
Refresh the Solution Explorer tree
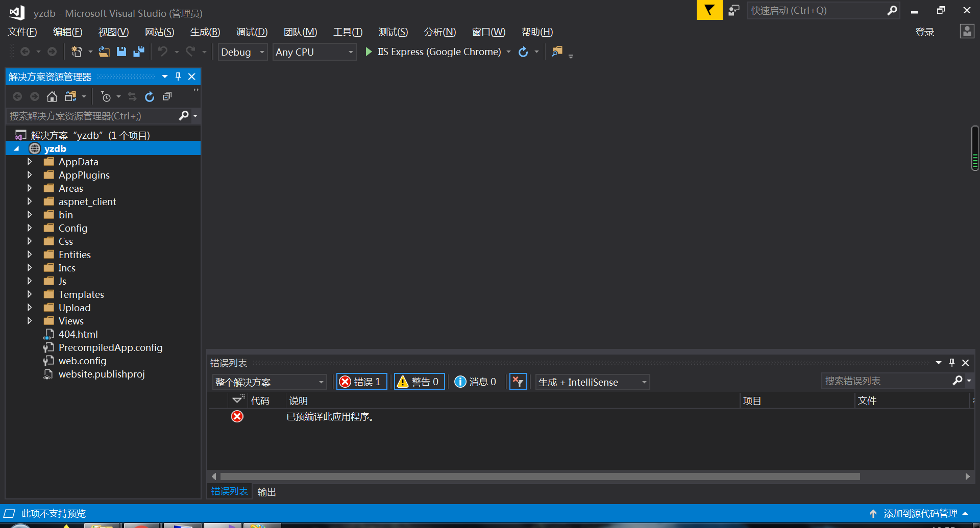click(150, 96)
